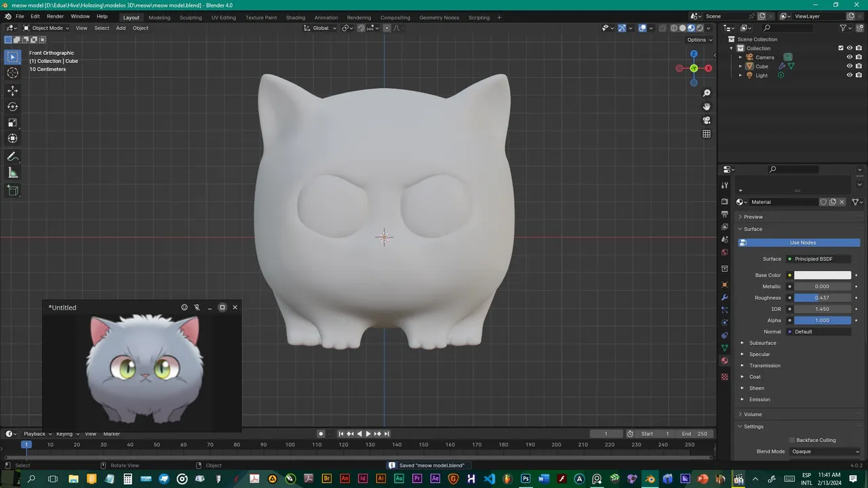Open the Render properties tab
The height and width of the screenshot is (488, 868).
click(724, 202)
